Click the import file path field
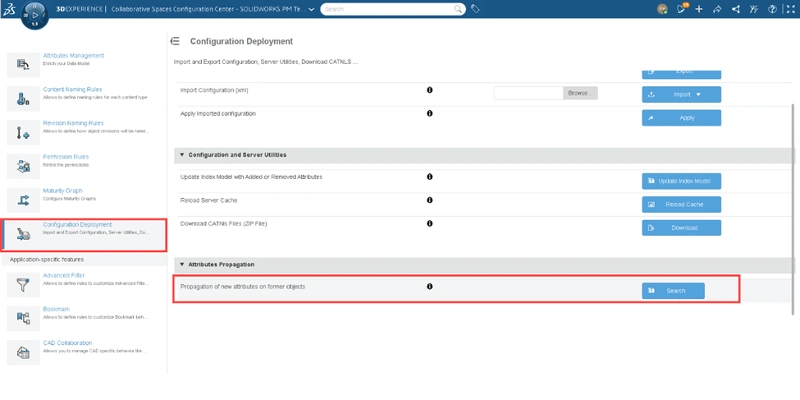Viewport: 800px width, 400px height. coord(529,93)
